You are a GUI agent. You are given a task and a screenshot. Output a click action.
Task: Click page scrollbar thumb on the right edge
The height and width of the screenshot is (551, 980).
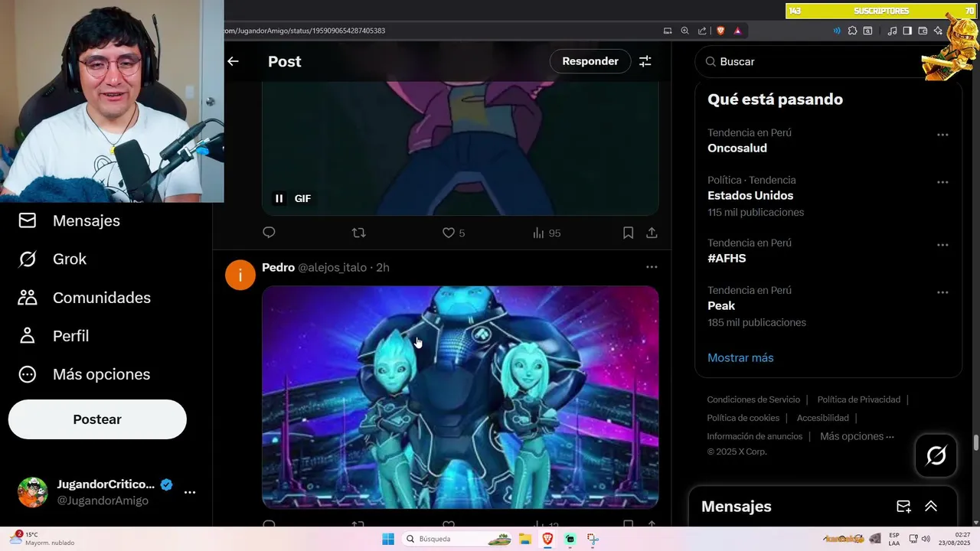pyautogui.click(x=976, y=443)
